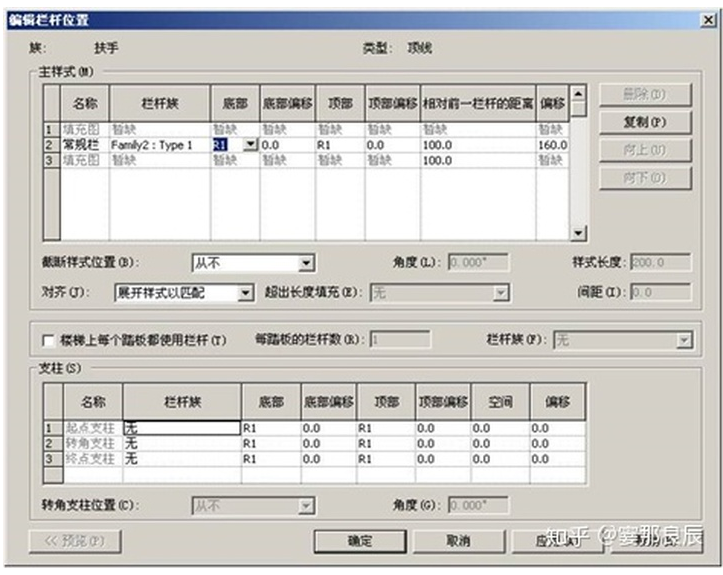This screenshot has width=723, height=575.
Task: Click the 预览(P) button
Action: click(x=75, y=541)
